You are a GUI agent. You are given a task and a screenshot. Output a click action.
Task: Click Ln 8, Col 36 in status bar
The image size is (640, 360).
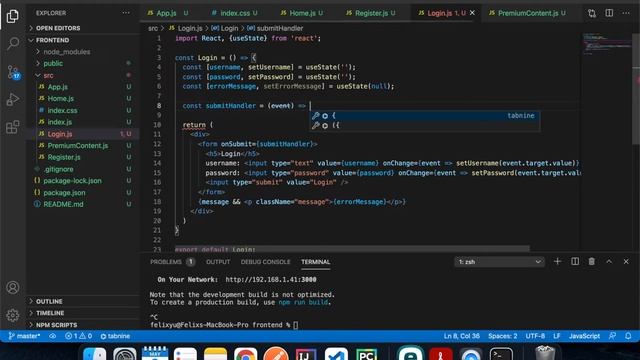pyautogui.click(x=462, y=336)
